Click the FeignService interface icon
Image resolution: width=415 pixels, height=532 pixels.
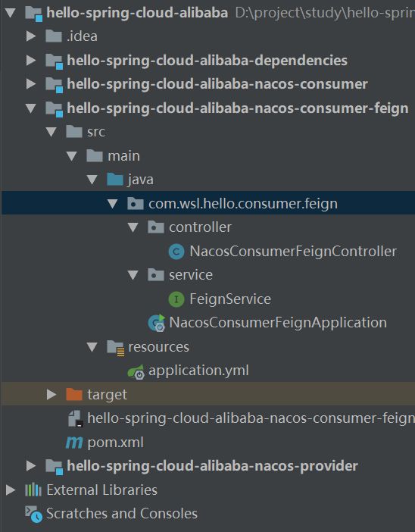[176, 299]
